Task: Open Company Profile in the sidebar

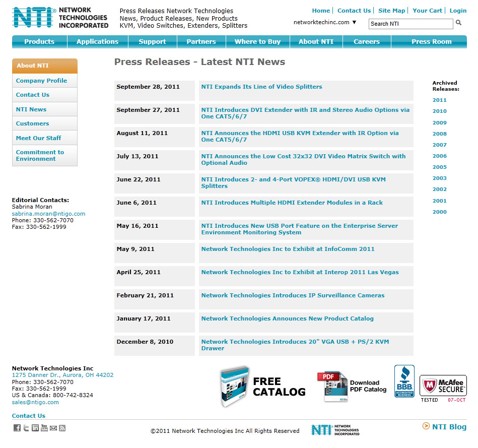Action: pos(41,81)
